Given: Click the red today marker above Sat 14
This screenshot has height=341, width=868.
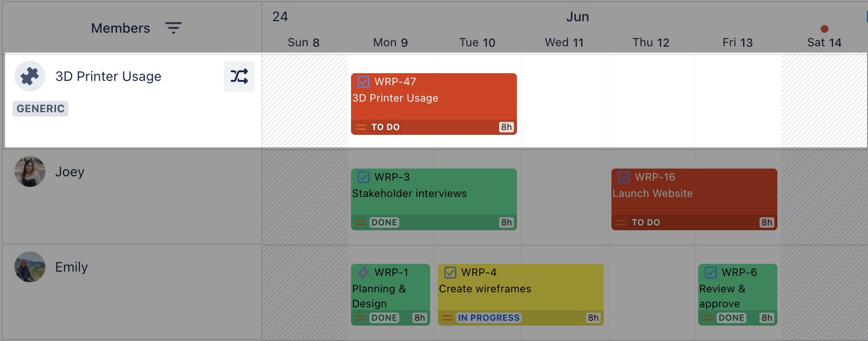Looking at the screenshot, I should coord(825,29).
